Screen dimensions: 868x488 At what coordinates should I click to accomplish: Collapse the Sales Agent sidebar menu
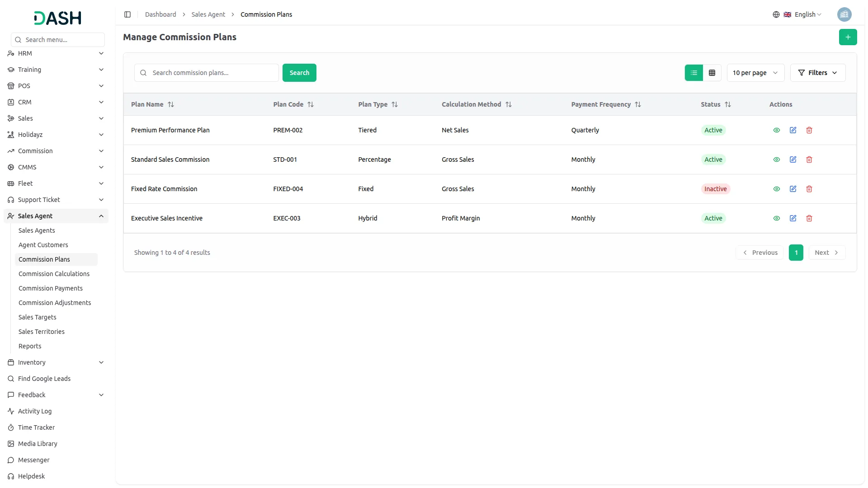(56, 216)
